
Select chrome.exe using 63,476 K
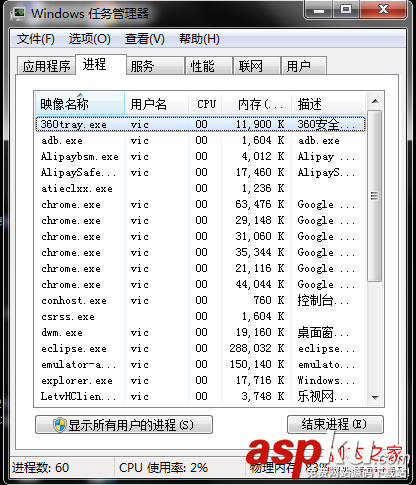click(200, 204)
